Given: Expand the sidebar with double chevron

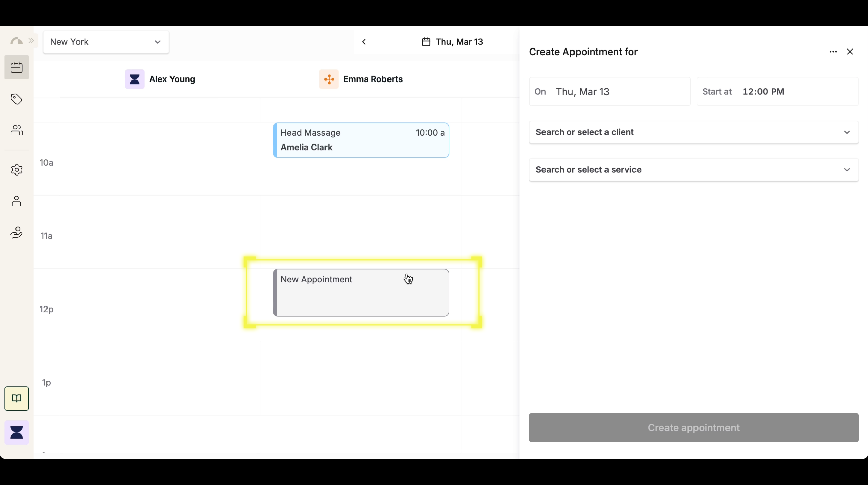Looking at the screenshot, I should coord(31,41).
